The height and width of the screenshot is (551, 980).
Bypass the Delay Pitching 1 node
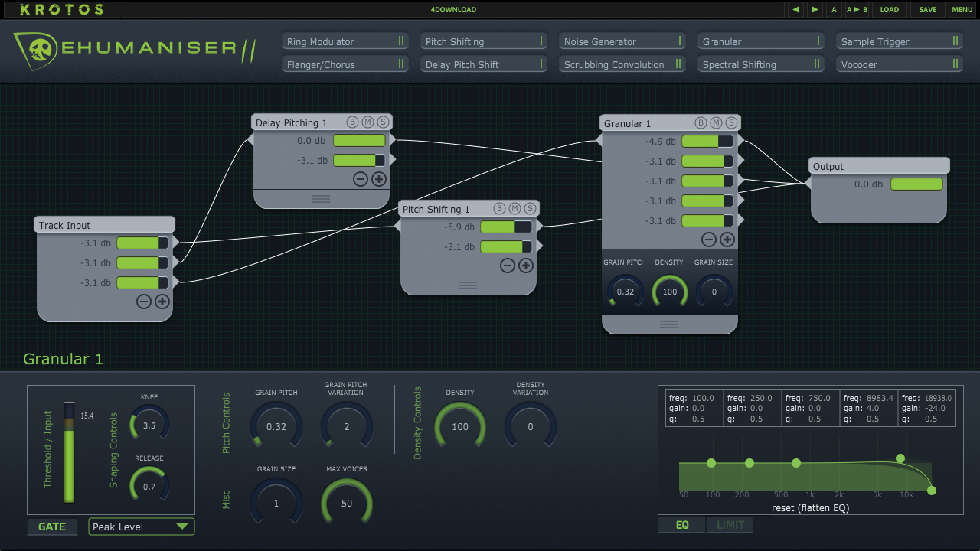tap(352, 122)
